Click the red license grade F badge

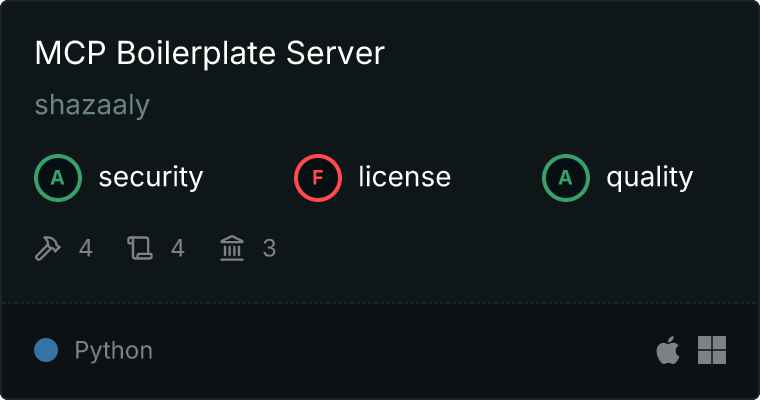click(x=318, y=178)
